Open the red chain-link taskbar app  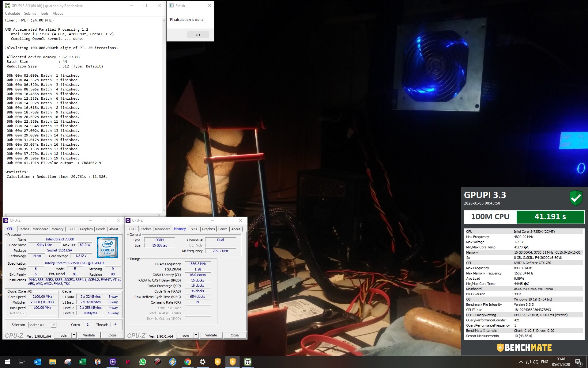pyautogui.click(x=158, y=362)
